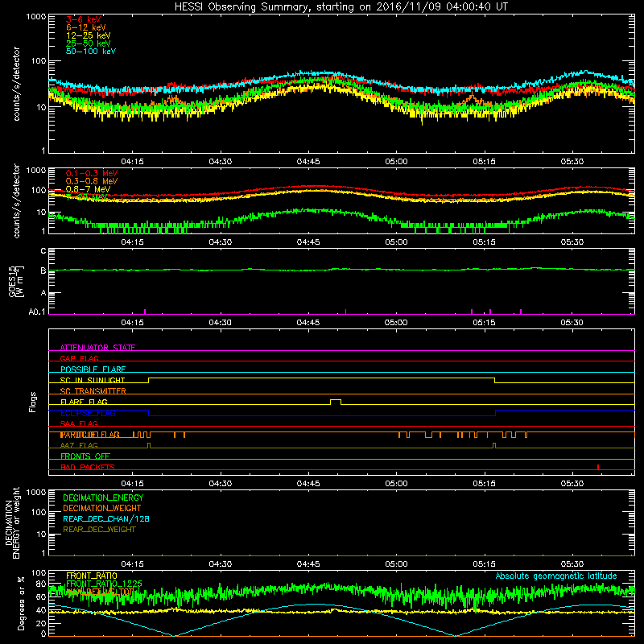The height and width of the screenshot is (644, 644).
Task: Select the ECLIPSE_FLAG label
Action: click(x=88, y=413)
